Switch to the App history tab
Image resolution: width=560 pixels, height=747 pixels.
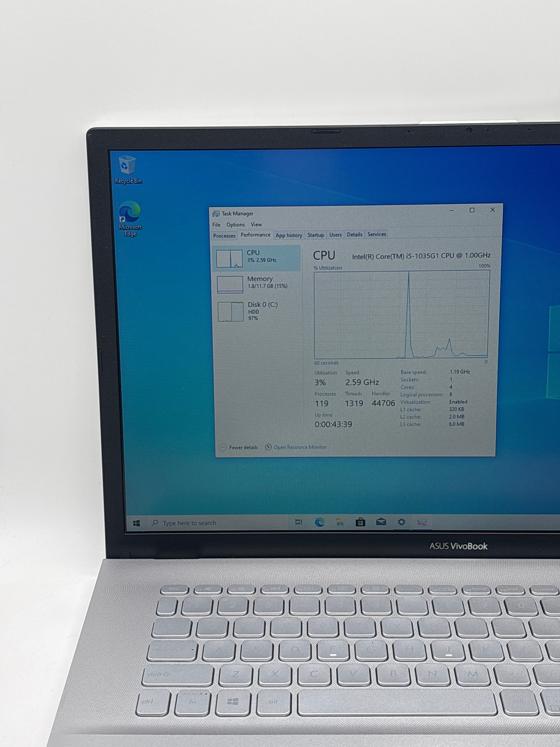coord(289,235)
